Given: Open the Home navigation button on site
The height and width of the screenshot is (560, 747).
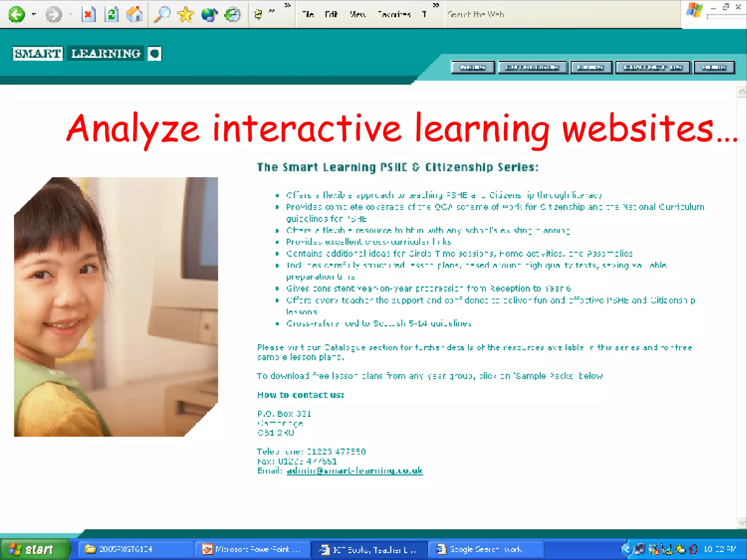Looking at the screenshot, I should click(714, 67).
